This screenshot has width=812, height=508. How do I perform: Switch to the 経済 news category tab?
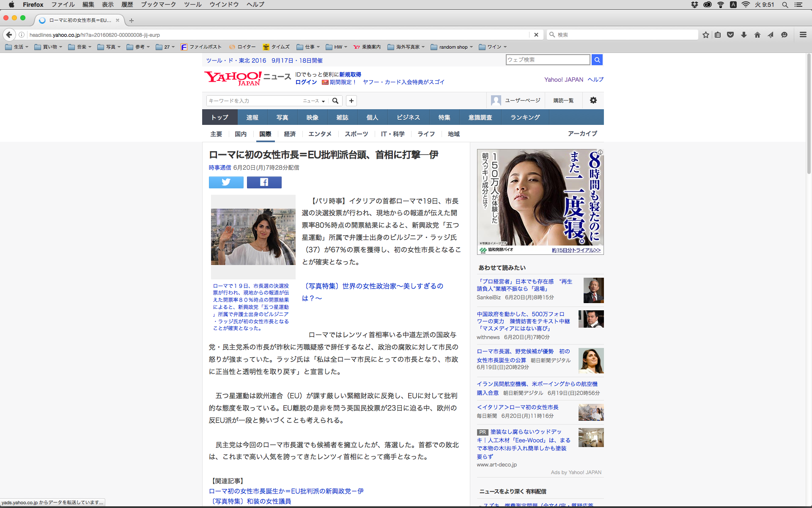pos(290,134)
